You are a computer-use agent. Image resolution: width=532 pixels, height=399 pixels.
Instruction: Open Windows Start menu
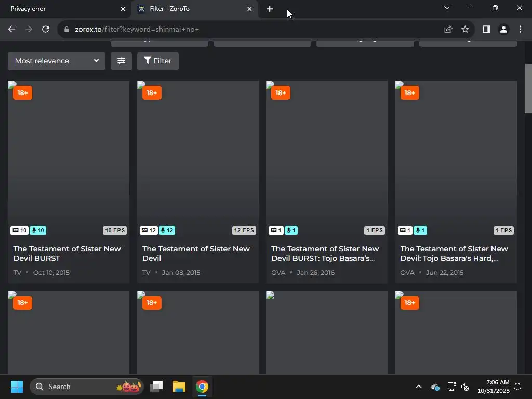click(17, 387)
